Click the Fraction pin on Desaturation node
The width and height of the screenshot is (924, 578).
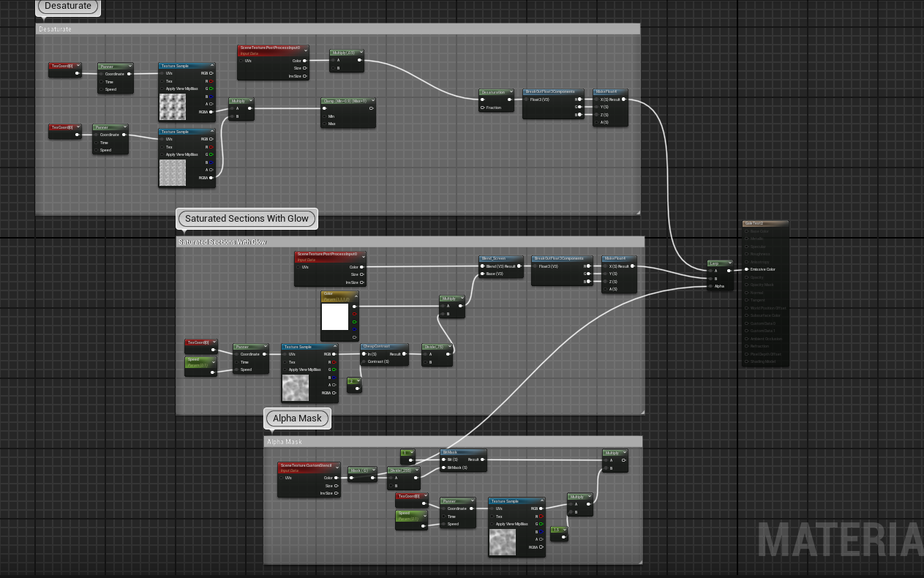[483, 108]
